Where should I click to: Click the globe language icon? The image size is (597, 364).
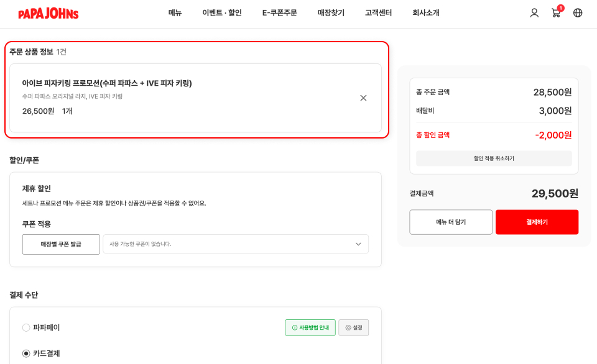point(578,13)
